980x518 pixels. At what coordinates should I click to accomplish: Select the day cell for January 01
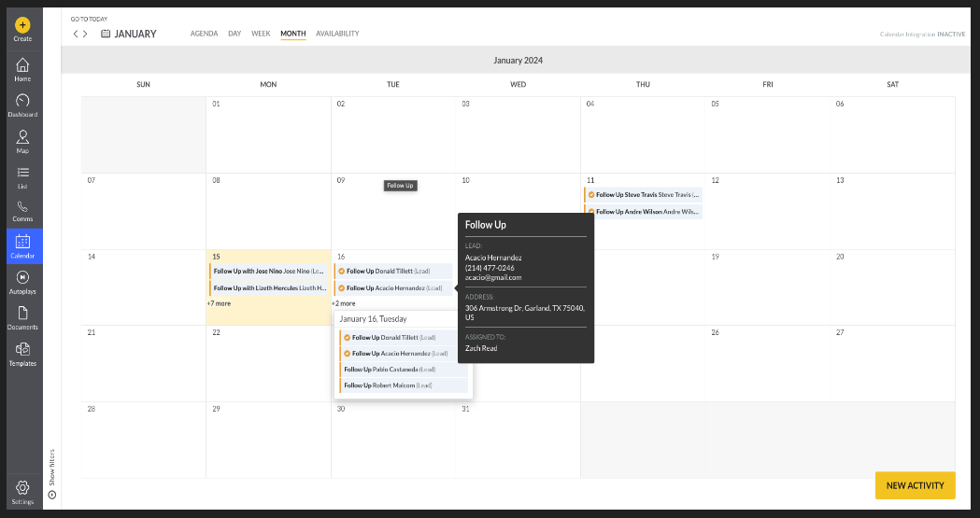(268, 134)
